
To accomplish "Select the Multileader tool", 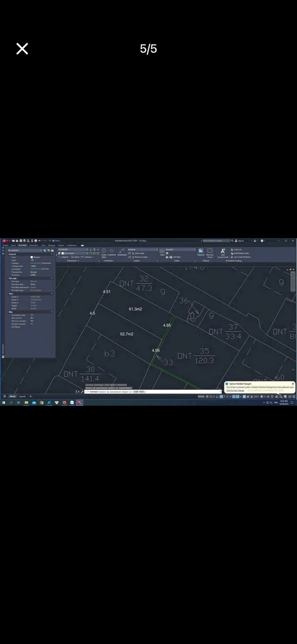I will 122,252.
